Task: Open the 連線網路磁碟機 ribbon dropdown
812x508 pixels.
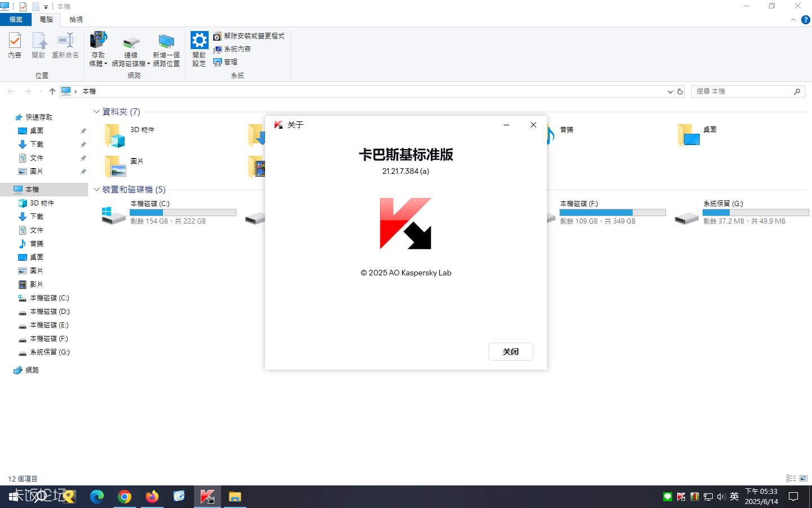Action: click(x=131, y=50)
